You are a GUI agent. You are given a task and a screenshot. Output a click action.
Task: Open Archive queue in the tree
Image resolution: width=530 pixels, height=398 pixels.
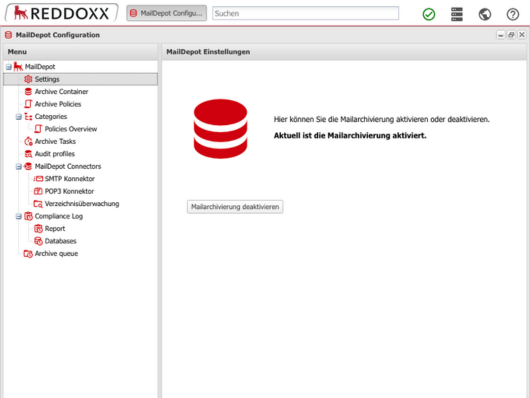tap(56, 254)
